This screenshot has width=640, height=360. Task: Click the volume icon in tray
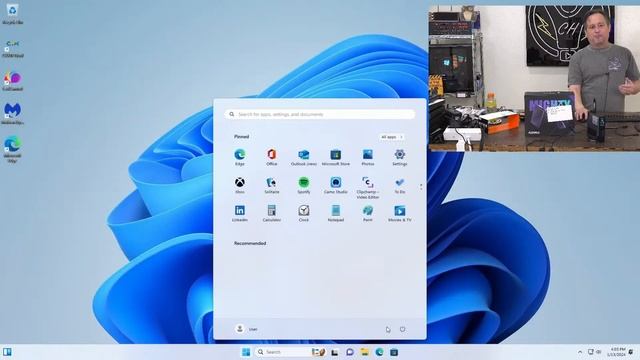(599, 352)
